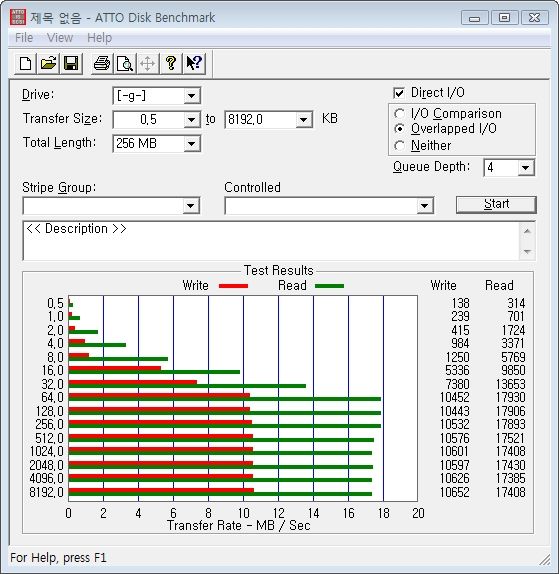Image resolution: width=559 pixels, height=574 pixels.
Task: Maximize the ATTO Disk Benchmark window
Action: click(x=504, y=18)
